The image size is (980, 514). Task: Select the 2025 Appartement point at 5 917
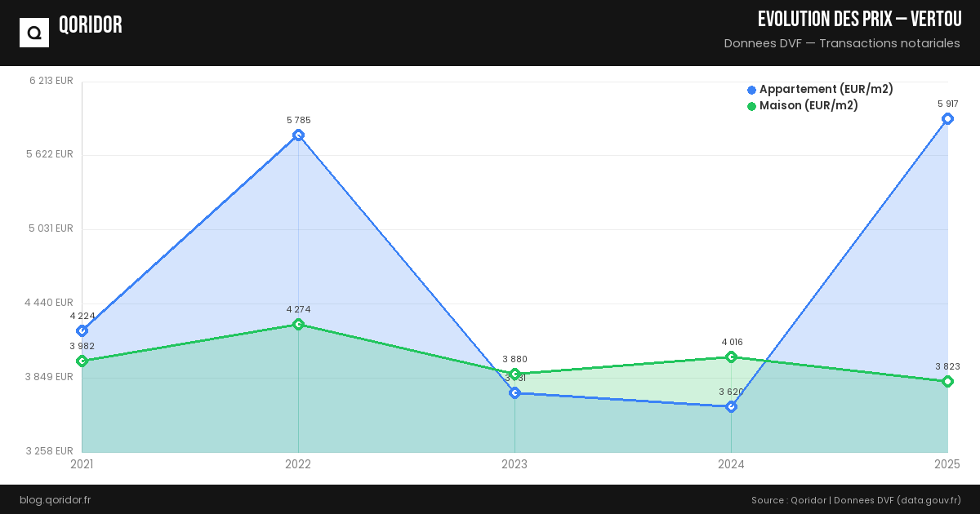click(947, 119)
